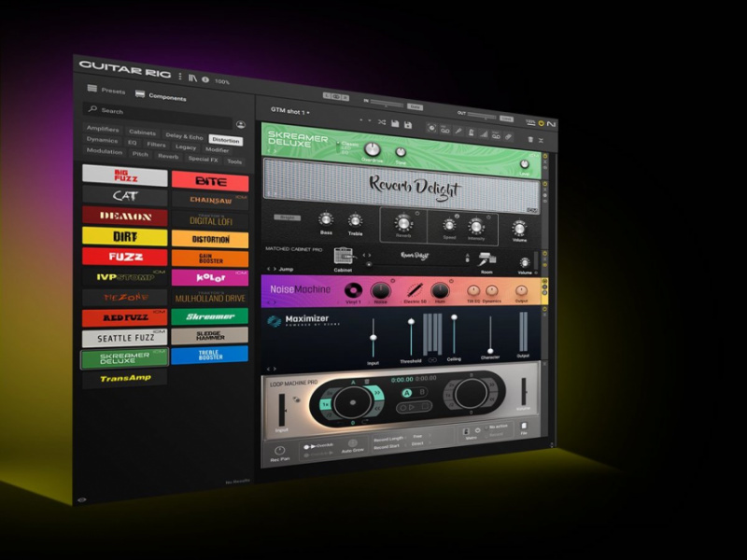Click the level meter icon in the toolbar

tap(484, 133)
